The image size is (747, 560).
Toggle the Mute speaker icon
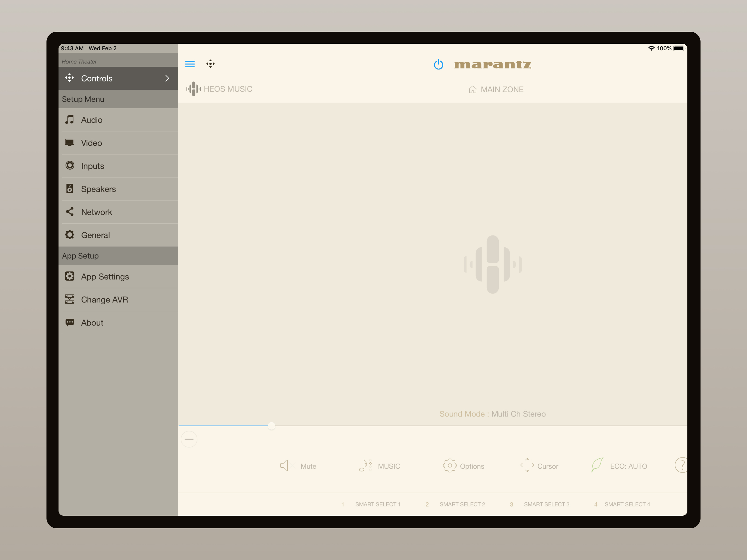click(284, 466)
